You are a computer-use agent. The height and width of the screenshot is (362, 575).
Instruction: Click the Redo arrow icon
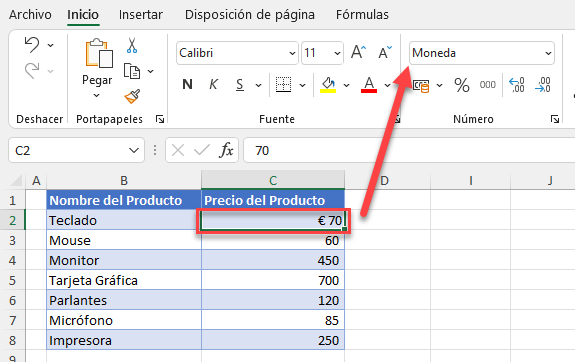(32, 70)
